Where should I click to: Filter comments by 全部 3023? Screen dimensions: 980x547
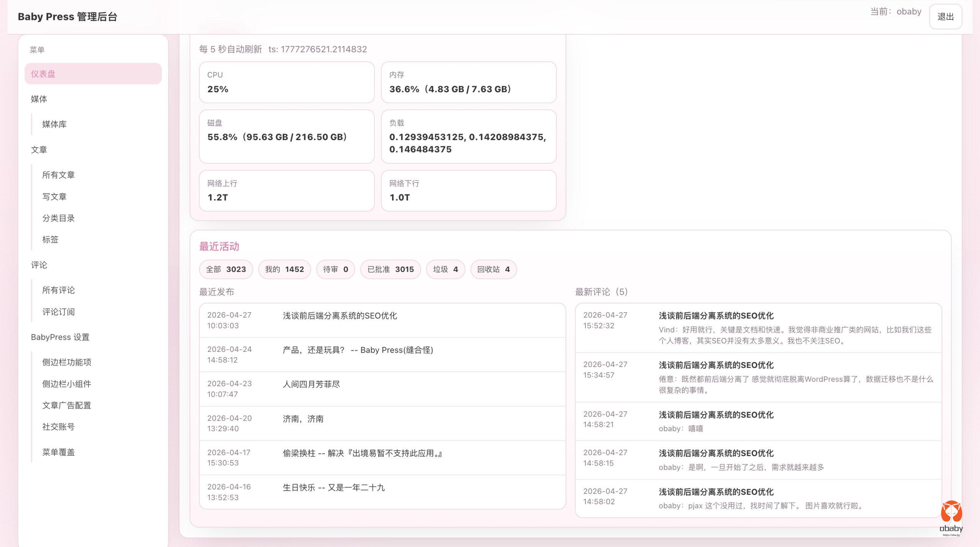[x=226, y=269]
